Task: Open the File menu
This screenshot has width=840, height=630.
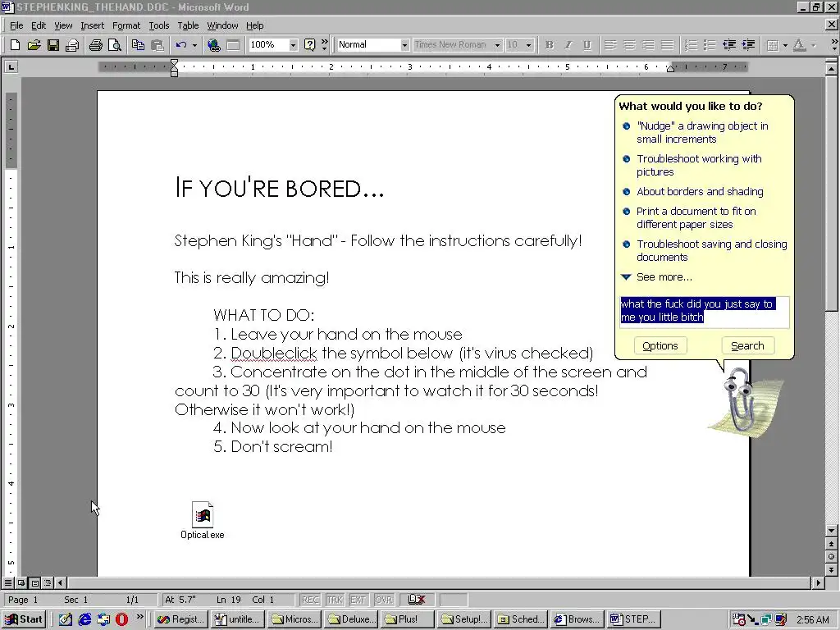Action: coord(16,25)
